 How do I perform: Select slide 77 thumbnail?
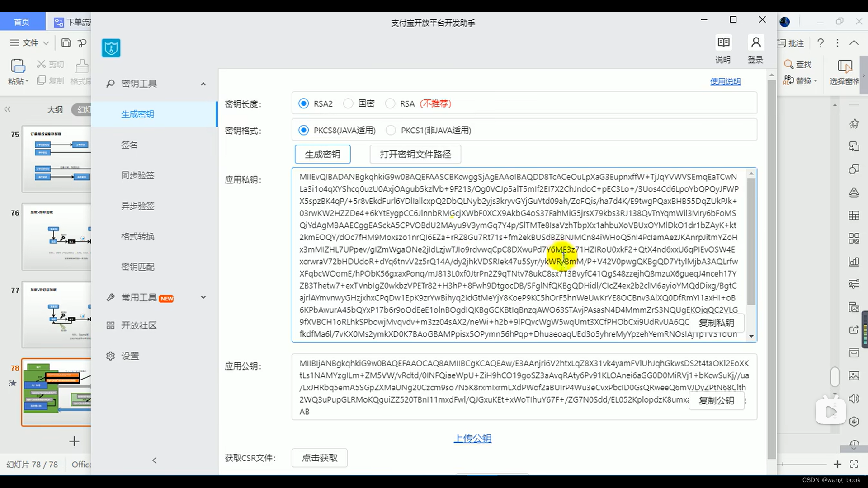56,314
